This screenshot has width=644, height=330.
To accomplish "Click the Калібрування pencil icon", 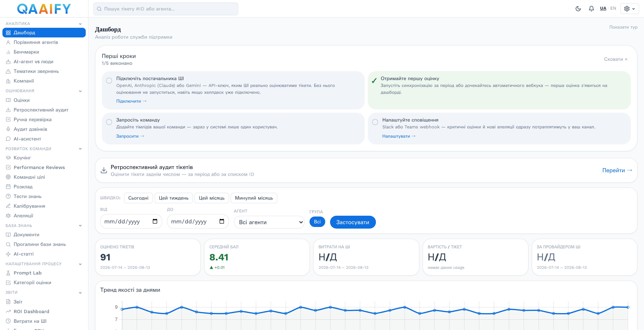I will [x=8, y=206].
